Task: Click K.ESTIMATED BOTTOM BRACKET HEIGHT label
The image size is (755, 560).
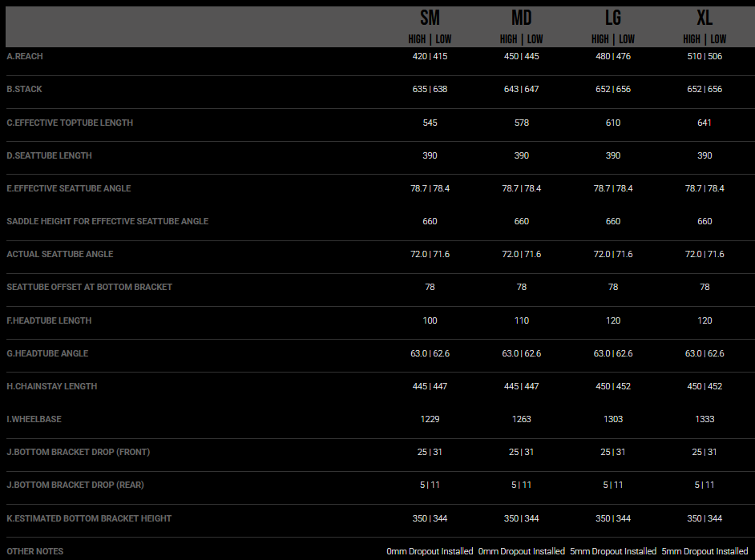Action: (89, 518)
